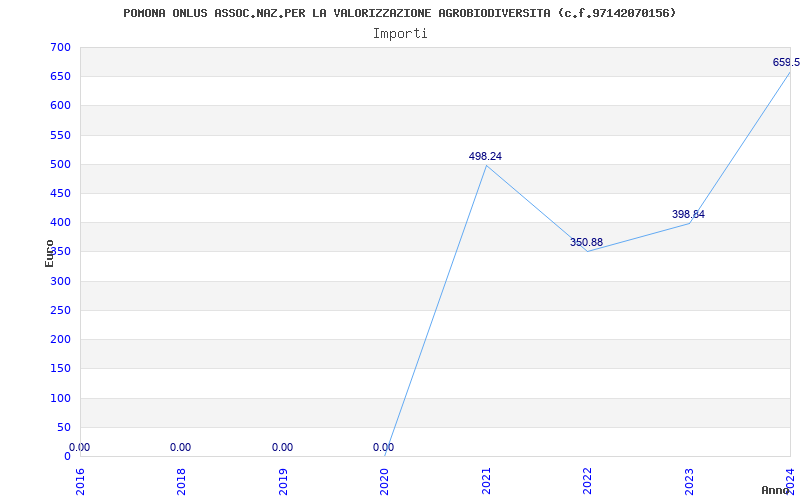Click the 2020 x-axis label
The width and height of the screenshot is (800, 500).
(385, 482)
